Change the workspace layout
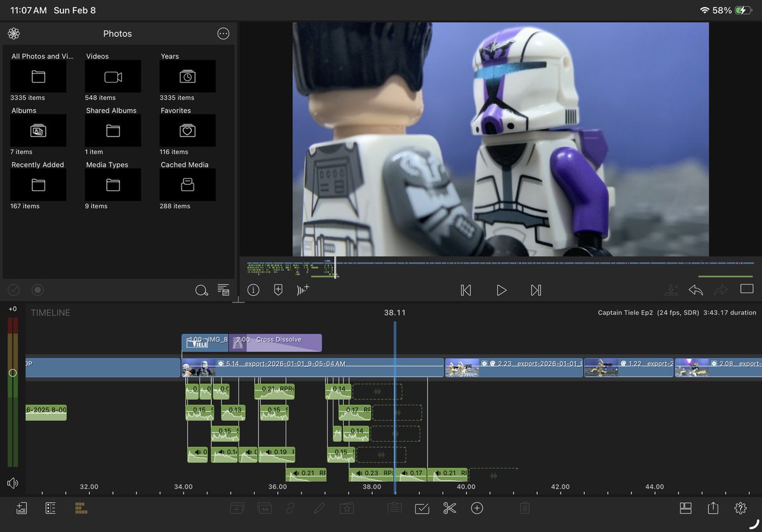762x532 pixels. pyautogui.click(x=685, y=508)
